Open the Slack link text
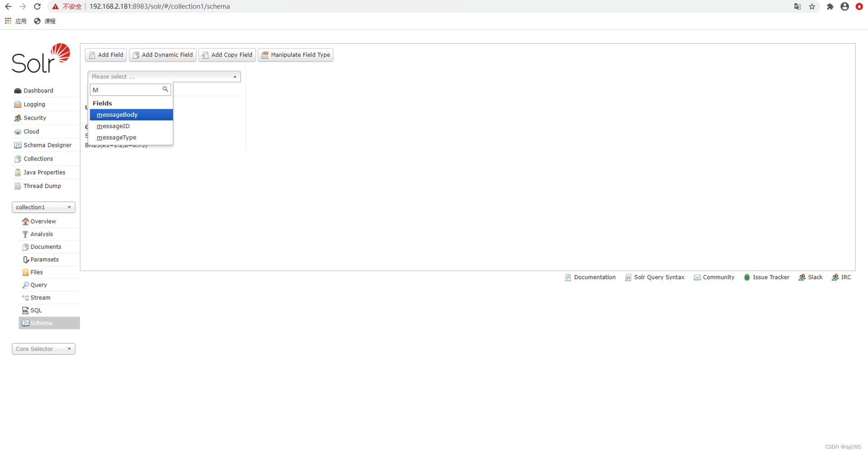This screenshot has width=868, height=454. 815,277
